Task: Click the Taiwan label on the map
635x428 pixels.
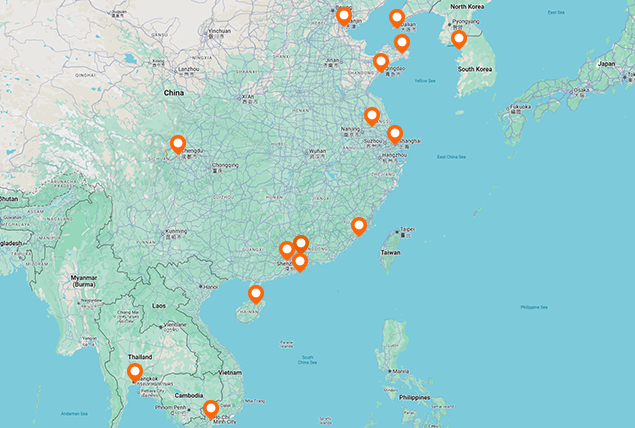Action: click(390, 254)
